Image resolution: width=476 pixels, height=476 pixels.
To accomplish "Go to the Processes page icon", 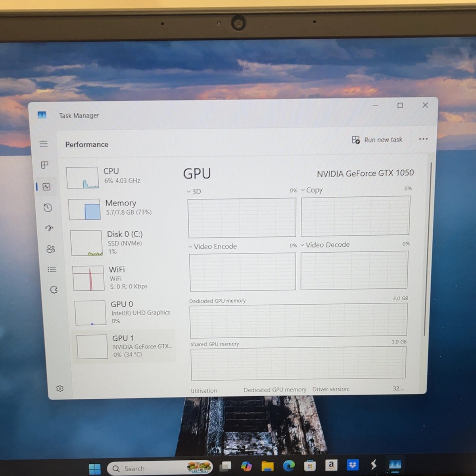I will (45, 165).
